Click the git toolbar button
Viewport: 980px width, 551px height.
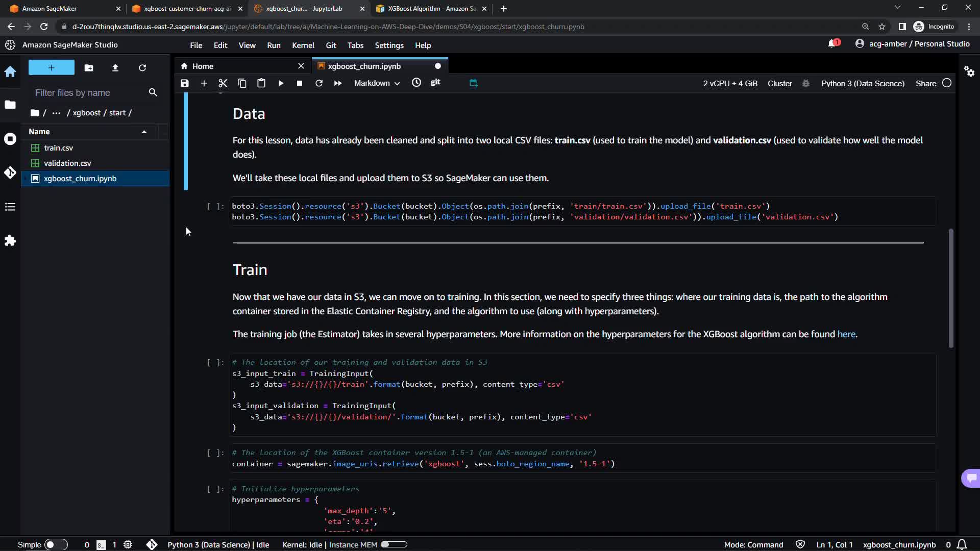[435, 82]
